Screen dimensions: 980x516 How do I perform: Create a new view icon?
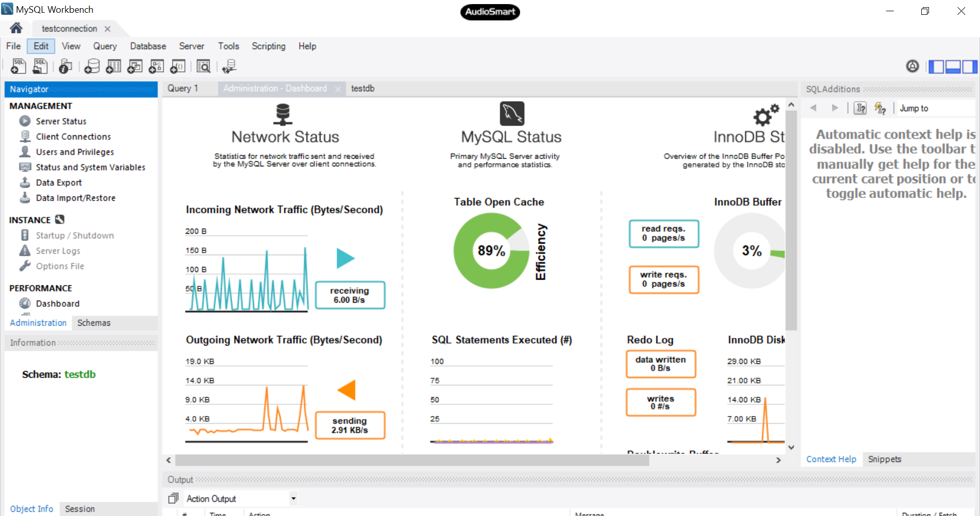point(135,66)
